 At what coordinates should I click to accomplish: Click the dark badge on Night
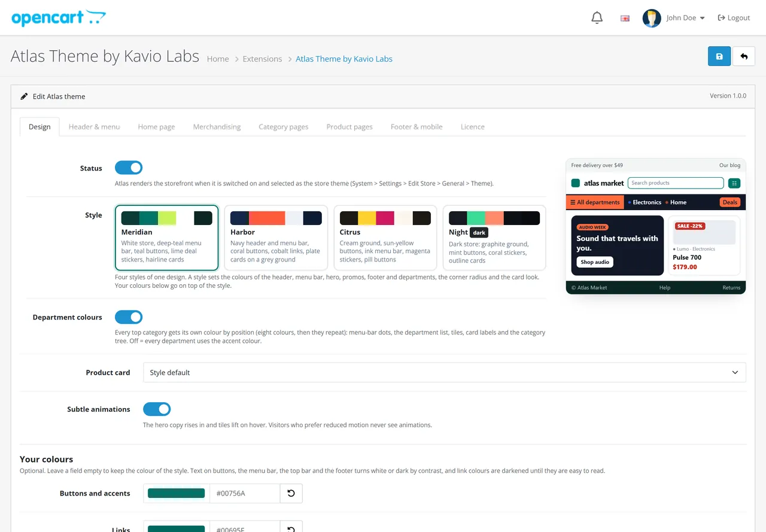pos(479,233)
